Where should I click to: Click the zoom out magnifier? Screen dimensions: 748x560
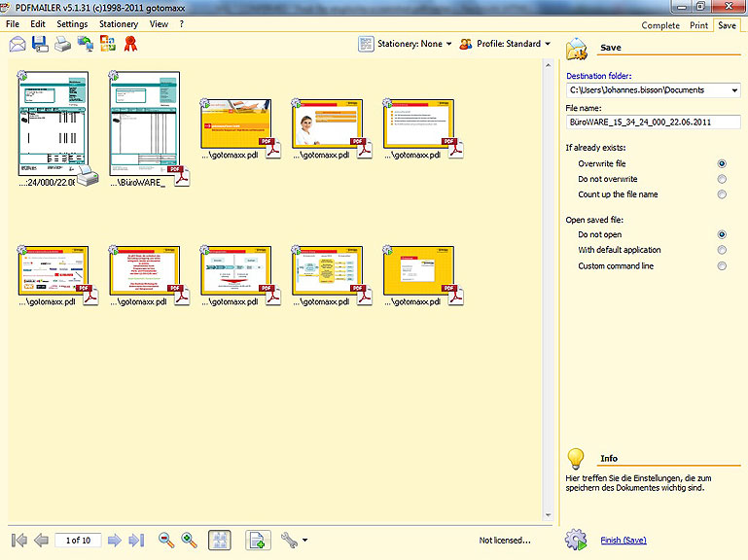click(x=166, y=540)
